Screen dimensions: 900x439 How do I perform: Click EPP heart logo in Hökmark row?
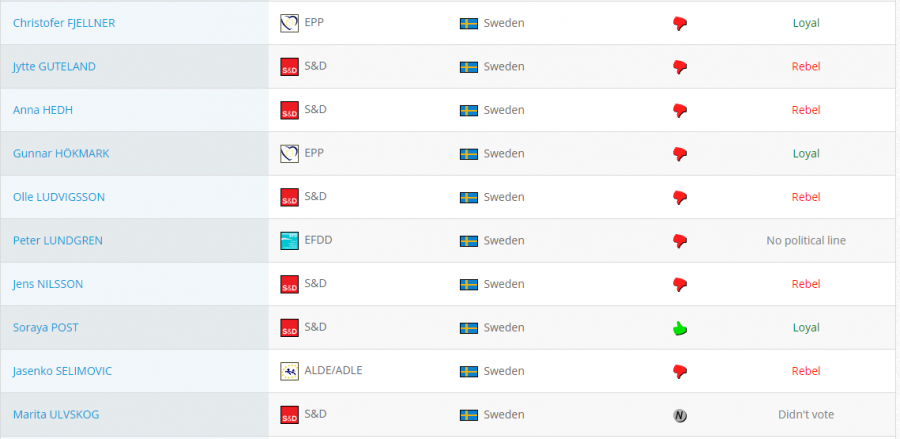pyautogui.click(x=289, y=153)
